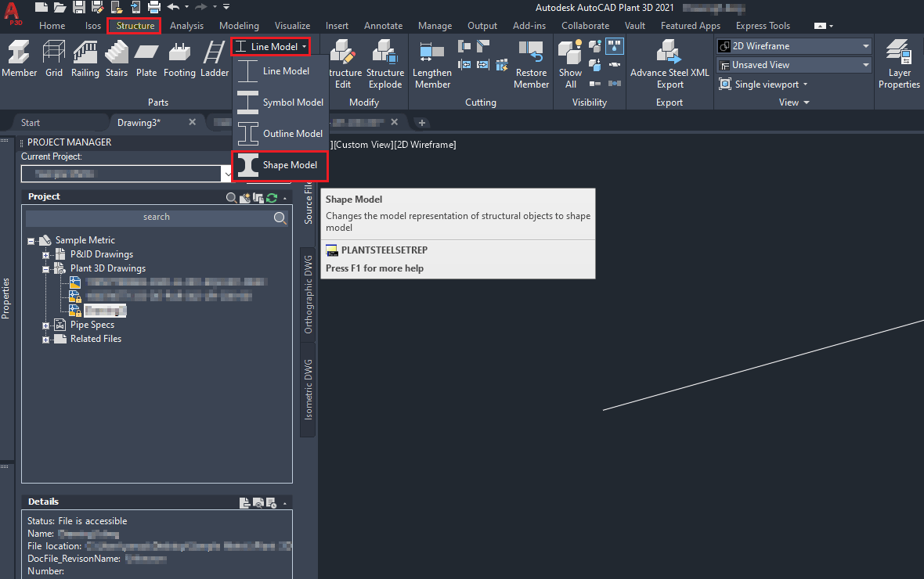Open Advance Steel XML Export

[670, 64]
